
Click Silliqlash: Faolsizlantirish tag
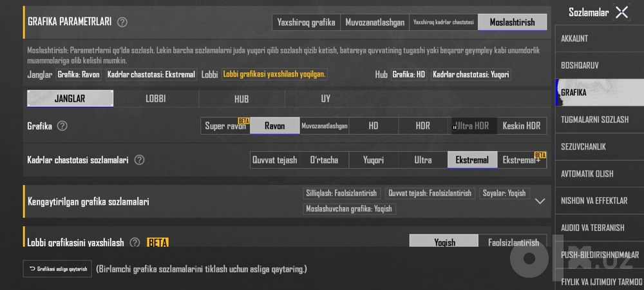tap(342, 193)
